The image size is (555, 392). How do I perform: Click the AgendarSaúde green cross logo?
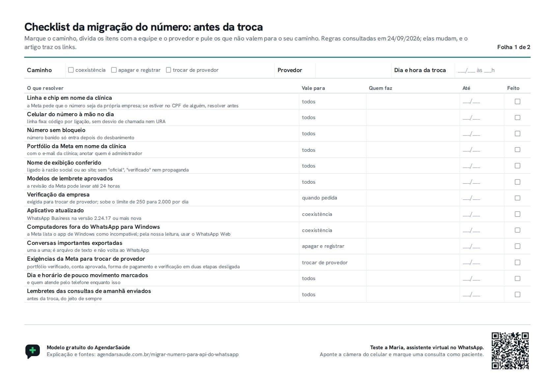tap(33, 351)
